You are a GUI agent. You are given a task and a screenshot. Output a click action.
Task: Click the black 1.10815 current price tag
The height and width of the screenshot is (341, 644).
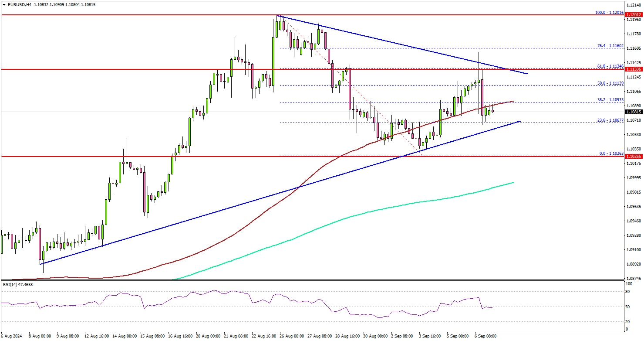(x=634, y=112)
